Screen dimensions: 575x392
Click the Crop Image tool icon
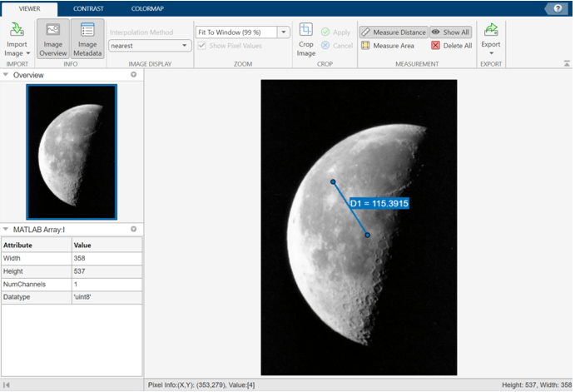coord(306,29)
